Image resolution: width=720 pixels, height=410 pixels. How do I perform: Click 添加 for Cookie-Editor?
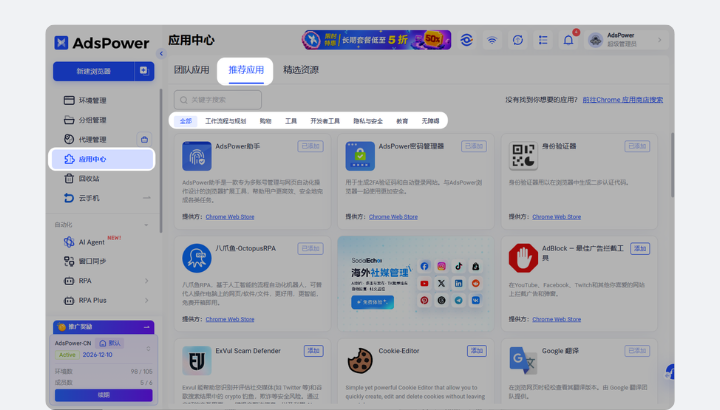click(477, 351)
